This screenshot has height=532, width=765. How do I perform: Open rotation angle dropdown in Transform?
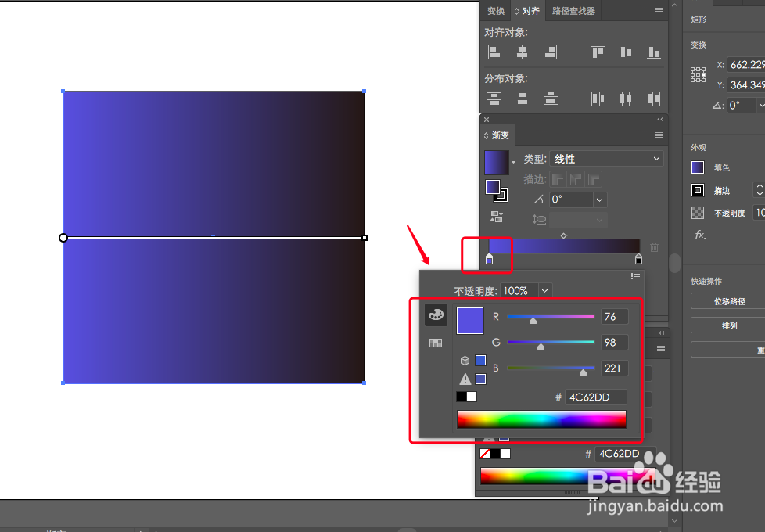click(x=760, y=106)
